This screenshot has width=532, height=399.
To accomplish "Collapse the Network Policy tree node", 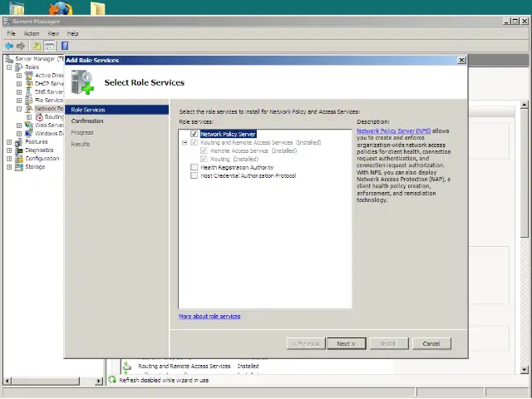I will [19, 109].
